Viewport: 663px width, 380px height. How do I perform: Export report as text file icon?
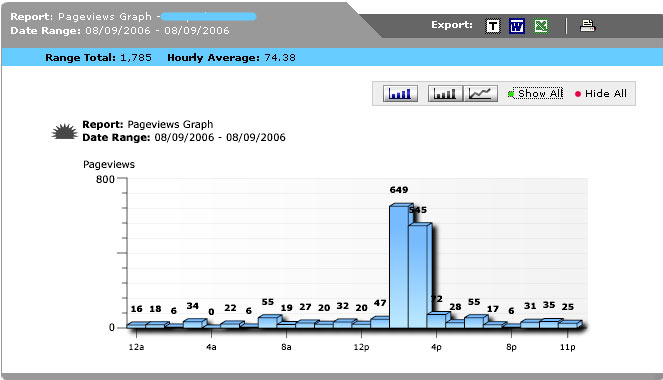click(x=493, y=26)
